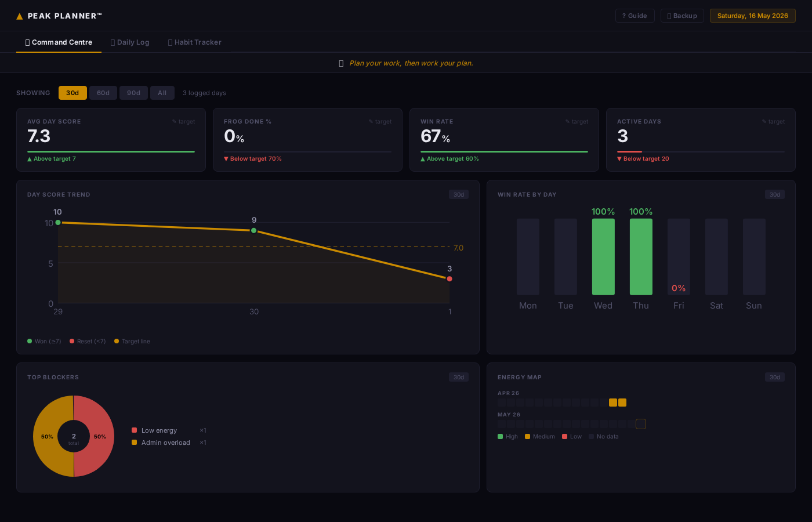Viewport: 812px width, 522px height.
Task: Click the Monday win rate bar
Action: [x=528, y=257]
